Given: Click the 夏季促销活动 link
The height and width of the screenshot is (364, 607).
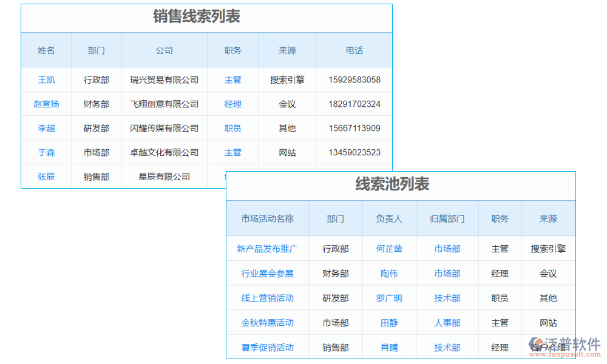Looking at the screenshot, I should coord(268,347).
